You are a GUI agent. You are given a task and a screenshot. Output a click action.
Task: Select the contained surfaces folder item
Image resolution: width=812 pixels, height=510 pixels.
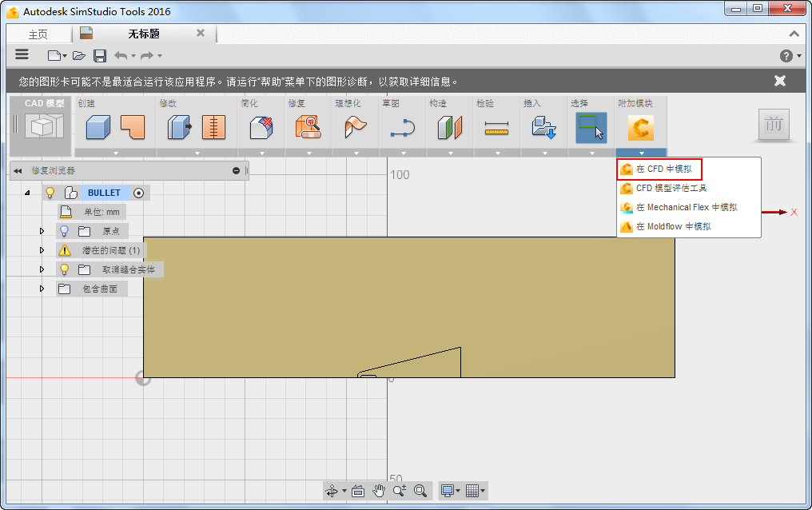click(x=92, y=289)
